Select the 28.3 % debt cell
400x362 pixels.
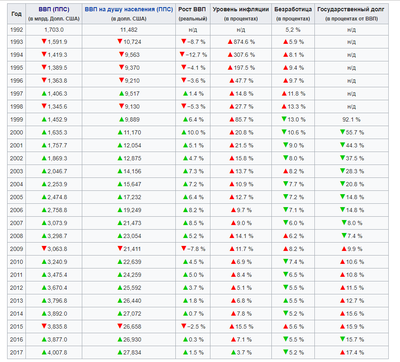pyautogui.click(x=351, y=171)
